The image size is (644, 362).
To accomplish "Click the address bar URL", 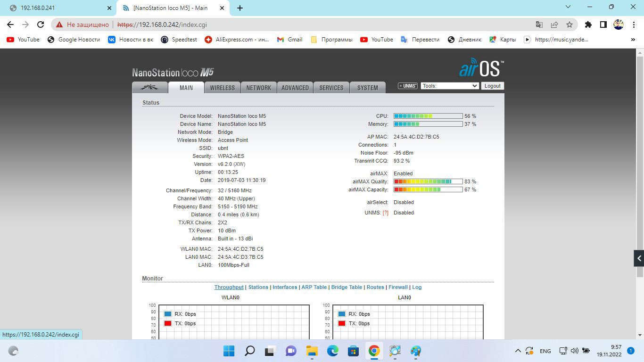I will (162, 25).
